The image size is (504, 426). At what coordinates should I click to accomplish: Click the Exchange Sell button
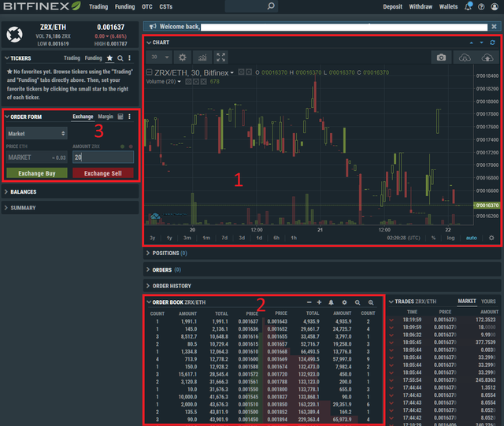pyautogui.click(x=103, y=173)
